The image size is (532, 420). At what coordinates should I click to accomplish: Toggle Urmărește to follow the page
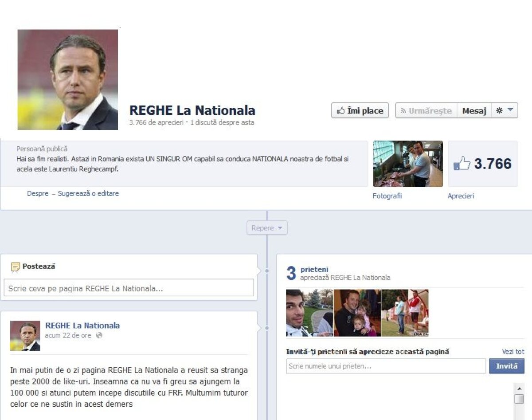[x=426, y=110]
